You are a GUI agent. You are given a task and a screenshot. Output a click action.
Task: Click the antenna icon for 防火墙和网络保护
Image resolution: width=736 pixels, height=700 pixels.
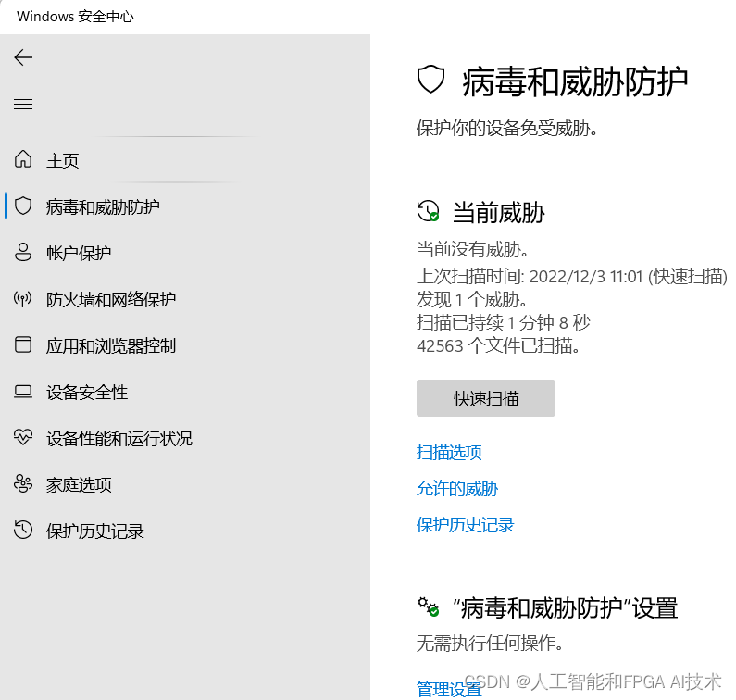[x=23, y=298]
